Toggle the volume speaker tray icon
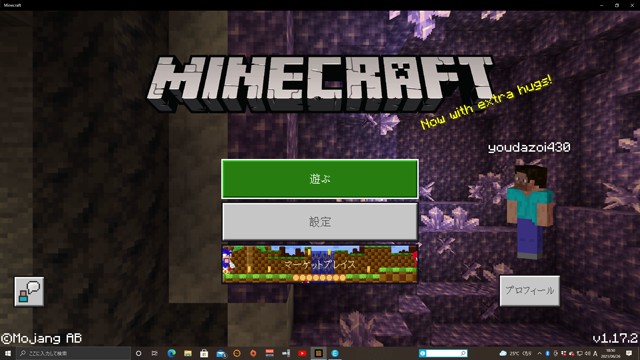640x360 pixels. (x=588, y=353)
